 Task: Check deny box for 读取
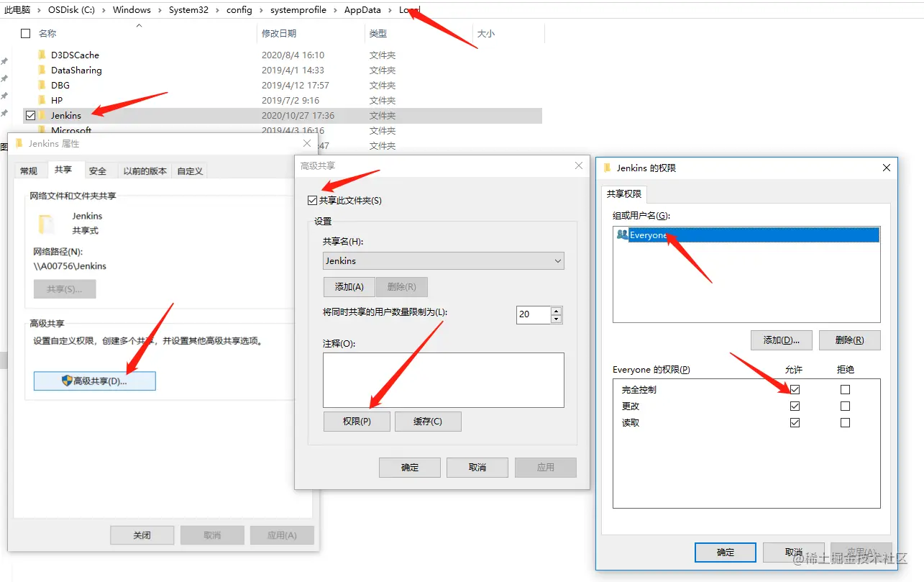coord(845,422)
